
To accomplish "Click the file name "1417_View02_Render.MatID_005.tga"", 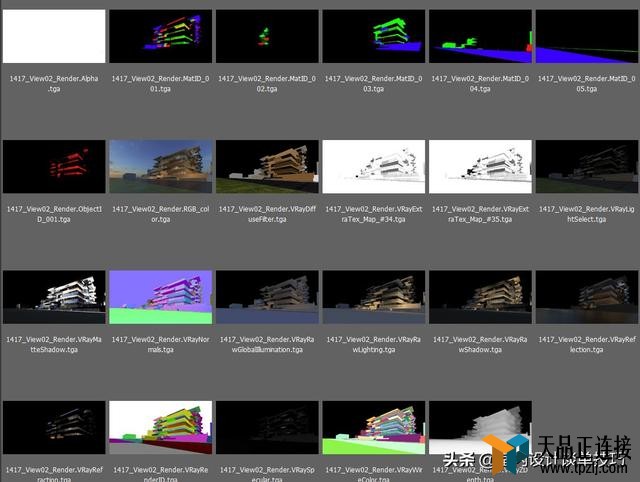I will (587, 83).
